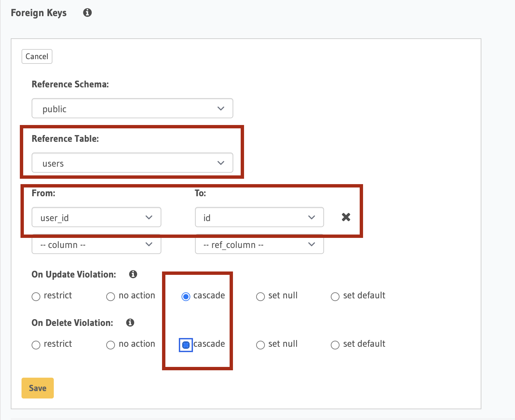Screen dimensions: 515x420
Task: Select cascade for On Delete Violation
Action: point(186,345)
